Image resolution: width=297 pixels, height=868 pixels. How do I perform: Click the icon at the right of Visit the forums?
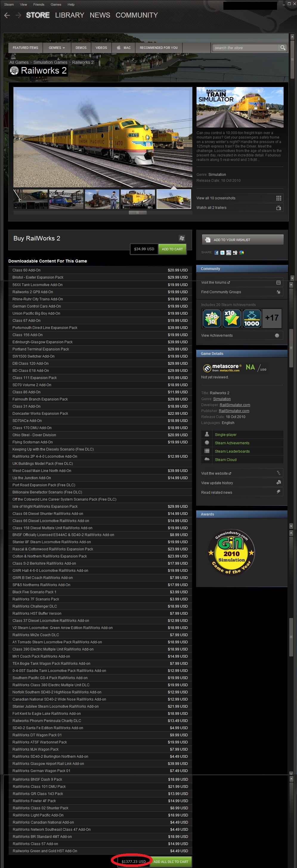[279, 282]
